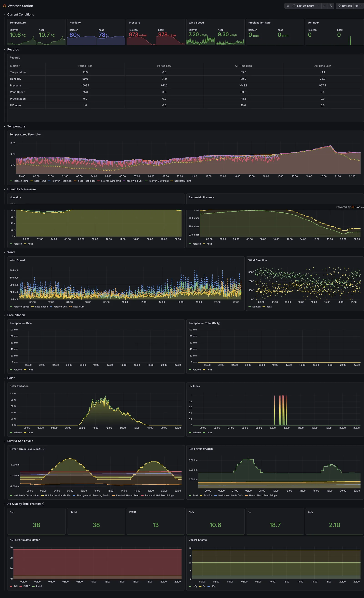Collapse the Air Quality (Hull Freetown) row

[4, 503]
